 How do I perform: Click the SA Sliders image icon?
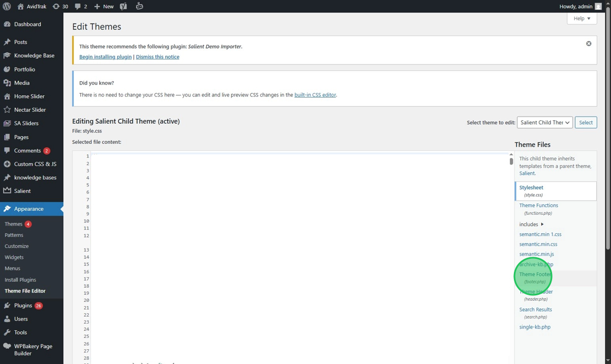pos(7,123)
